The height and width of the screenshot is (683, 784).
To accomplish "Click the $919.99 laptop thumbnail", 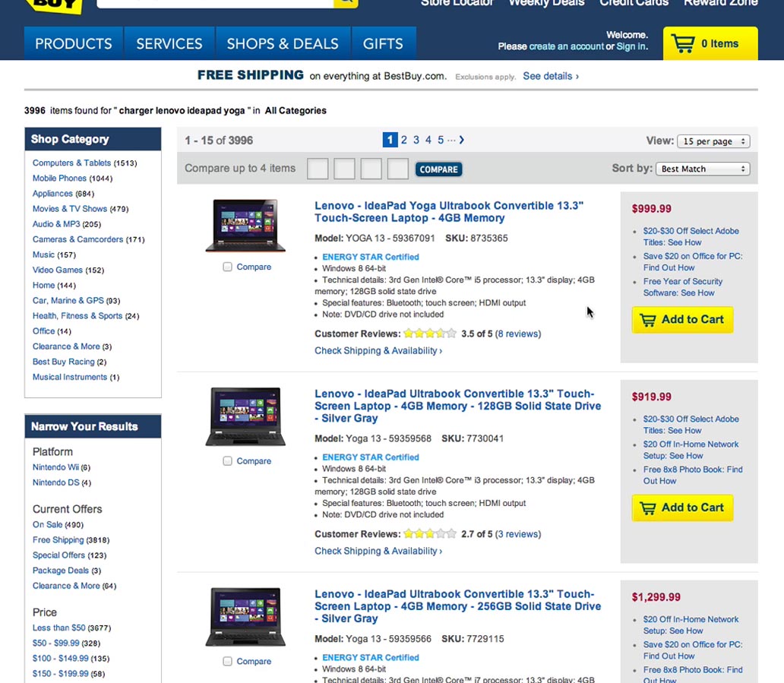I will (245, 416).
